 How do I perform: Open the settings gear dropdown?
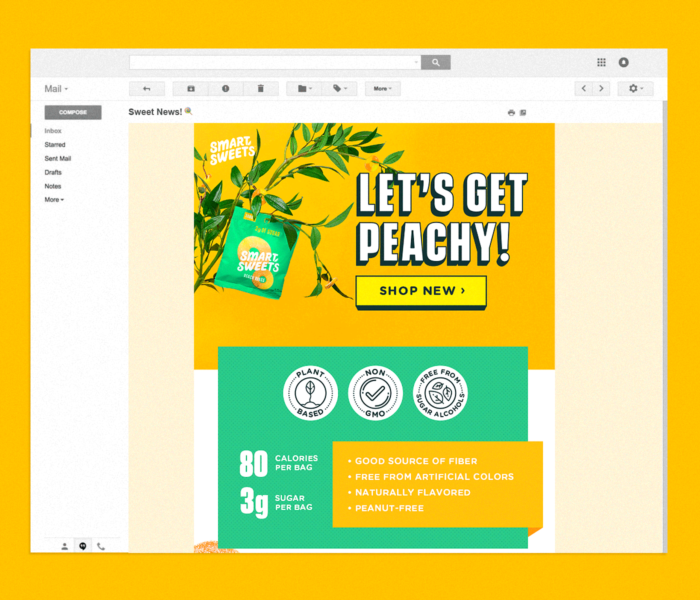click(635, 88)
